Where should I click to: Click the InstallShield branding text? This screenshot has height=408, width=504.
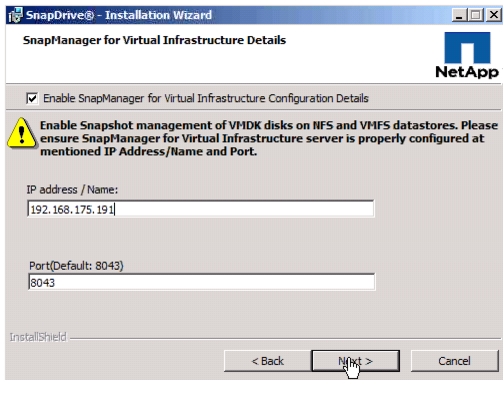(x=38, y=337)
